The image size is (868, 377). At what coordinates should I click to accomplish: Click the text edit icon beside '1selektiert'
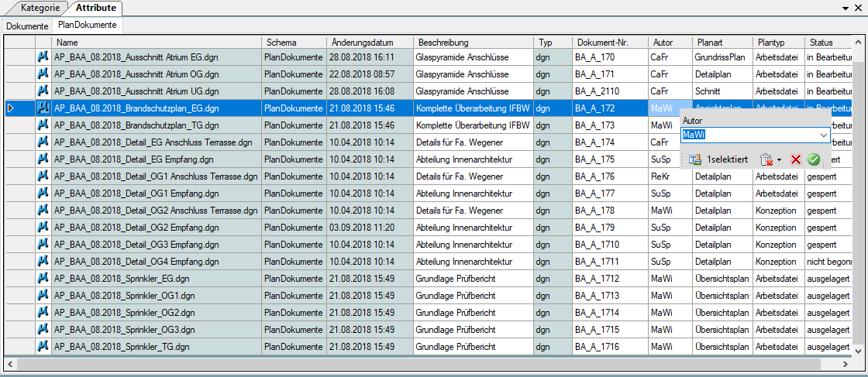tap(696, 159)
